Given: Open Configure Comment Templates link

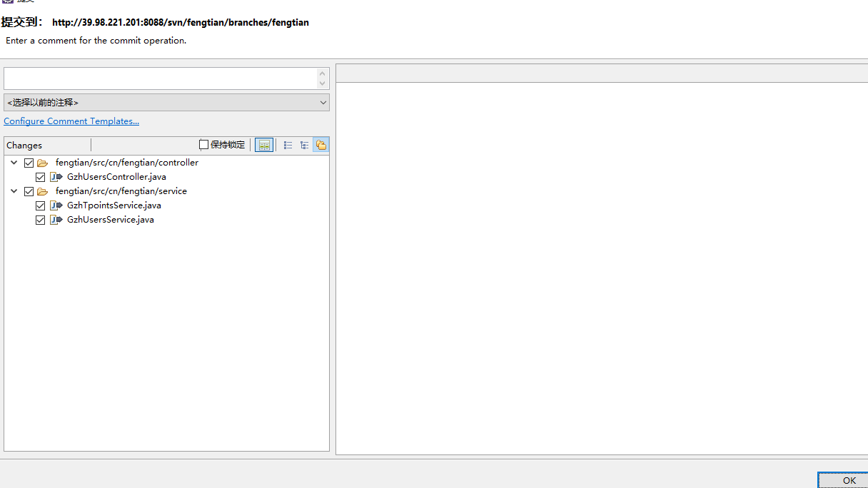Looking at the screenshot, I should click(x=71, y=121).
